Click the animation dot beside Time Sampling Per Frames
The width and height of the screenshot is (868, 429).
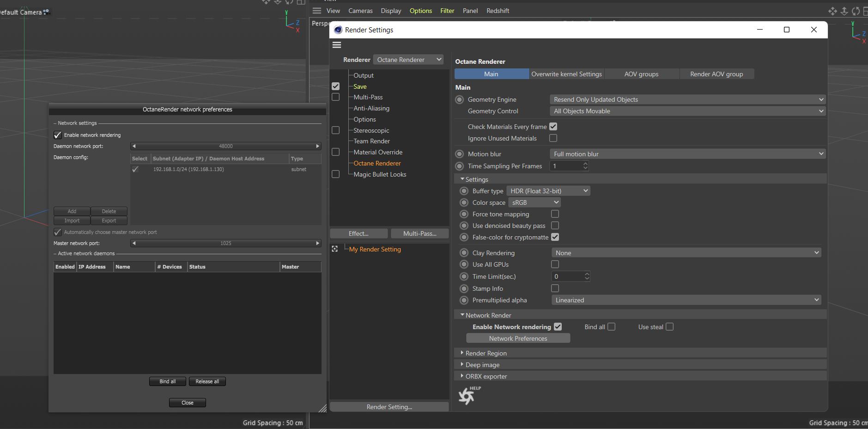click(x=460, y=166)
